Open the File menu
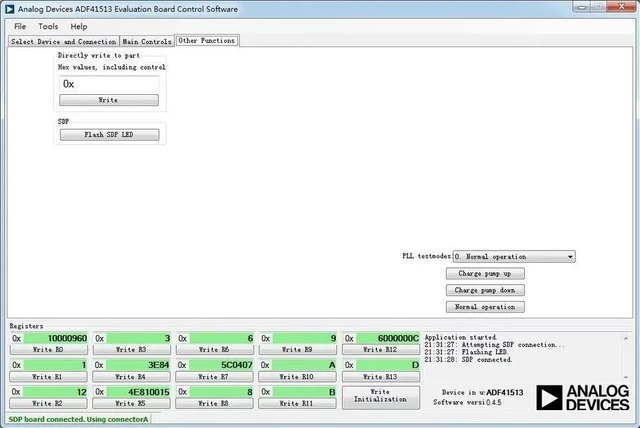The height and width of the screenshot is (428, 640). (20, 27)
